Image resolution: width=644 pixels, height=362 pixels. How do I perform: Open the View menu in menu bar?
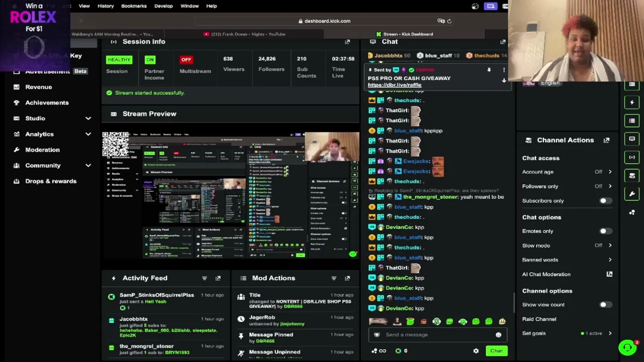[x=84, y=6]
